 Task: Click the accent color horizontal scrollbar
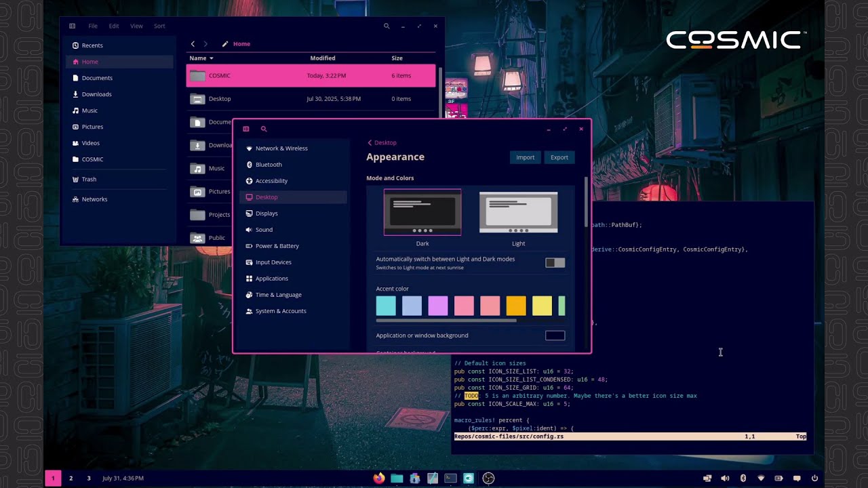pos(446,320)
